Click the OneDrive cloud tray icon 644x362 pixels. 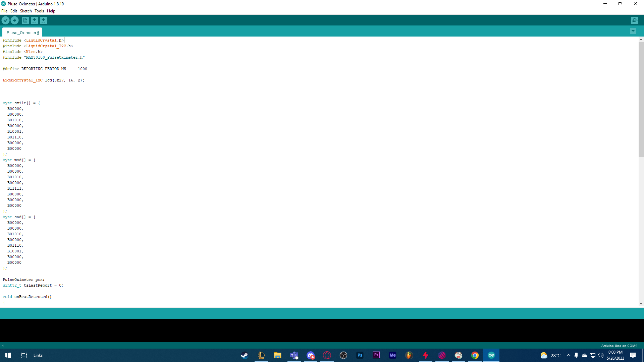[x=585, y=355]
